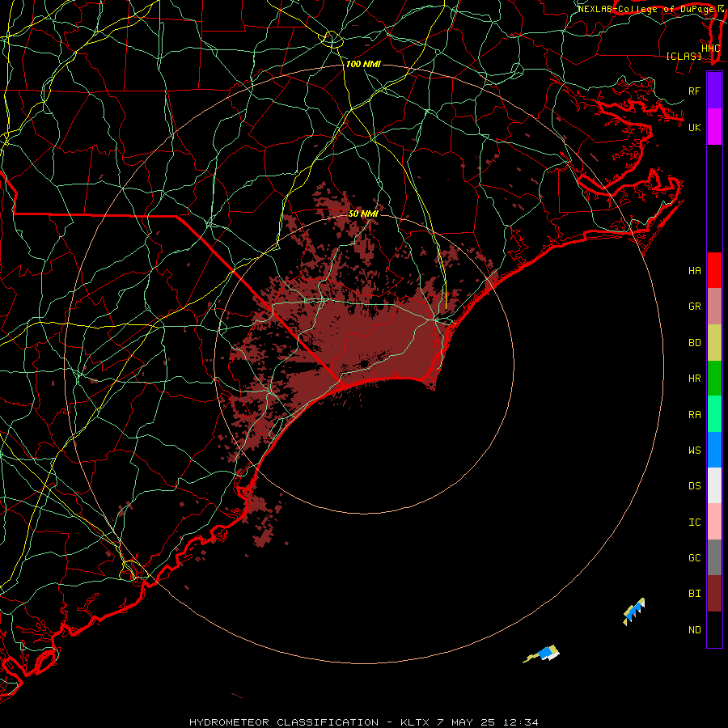Click the HHC product code label

pyautogui.click(x=710, y=49)
